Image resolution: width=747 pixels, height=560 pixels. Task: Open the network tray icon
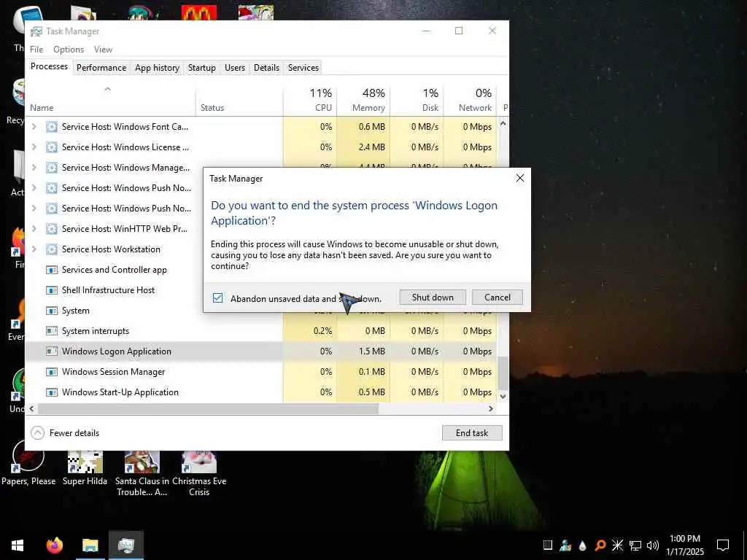635,545
